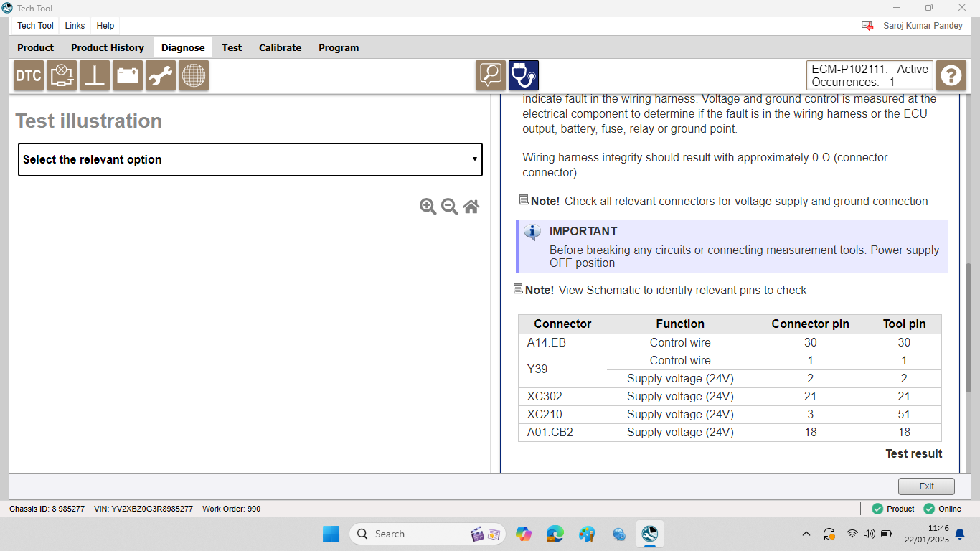Select the XC302 connector row cell
Viewport: 980px width, 551px height.
pyautogui.click(x=563, y=397)
